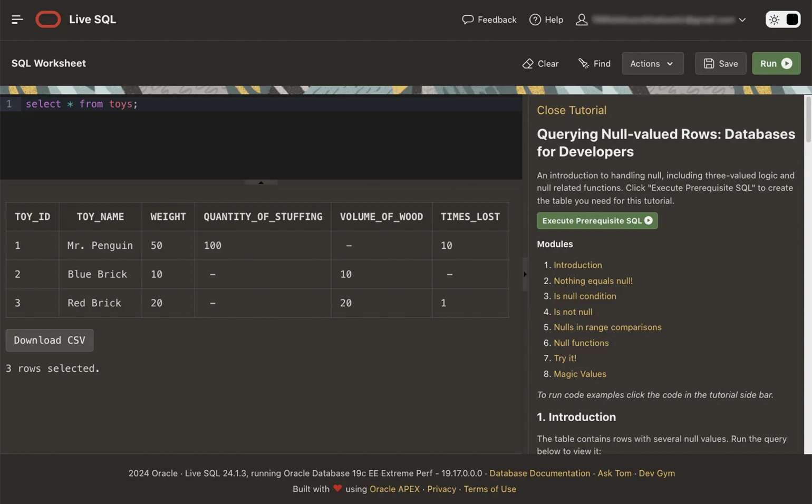
Task: Clear the worksheet with eraser icon
Action: 540,63
